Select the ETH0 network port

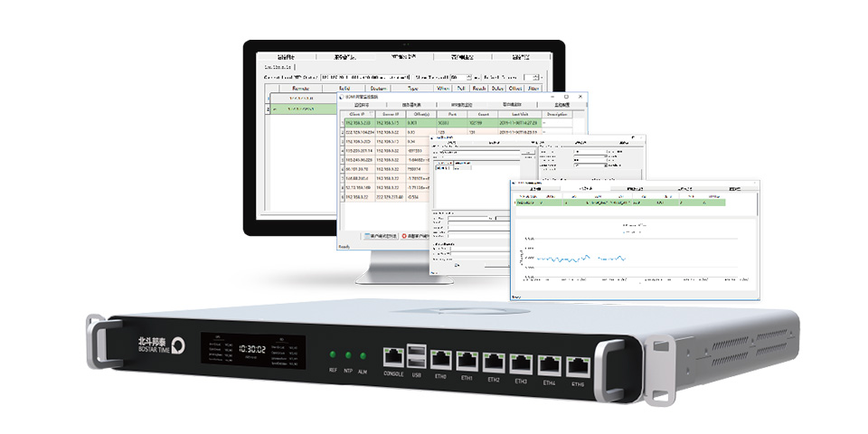tap(443, 360)
